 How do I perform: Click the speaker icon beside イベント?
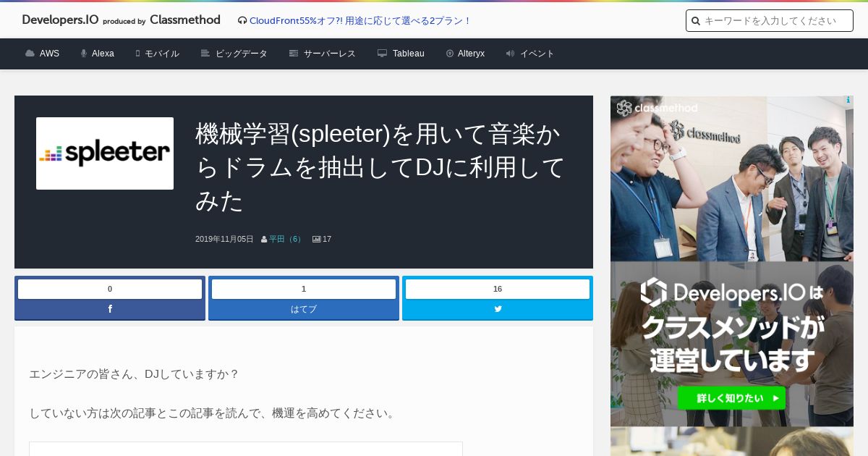click(x=510, y=54)
